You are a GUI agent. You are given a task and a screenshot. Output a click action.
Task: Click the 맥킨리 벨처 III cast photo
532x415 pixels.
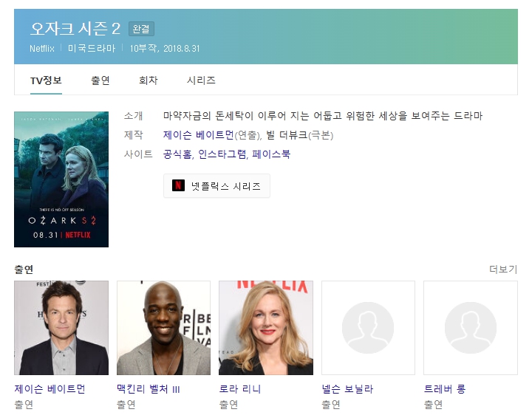(163, 328)
